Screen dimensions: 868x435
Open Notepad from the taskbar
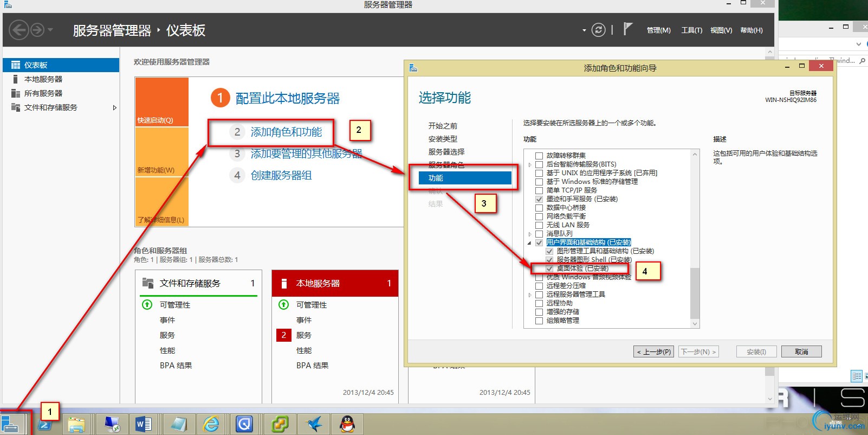(179, 424)
